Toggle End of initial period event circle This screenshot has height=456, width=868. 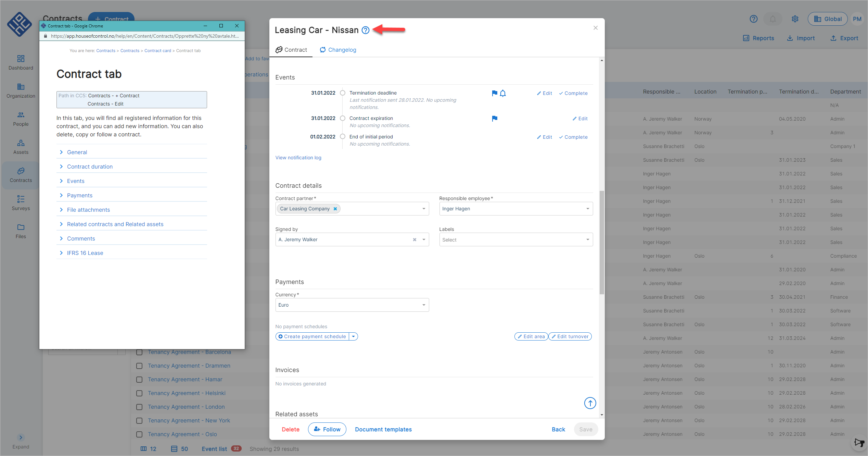343,137
